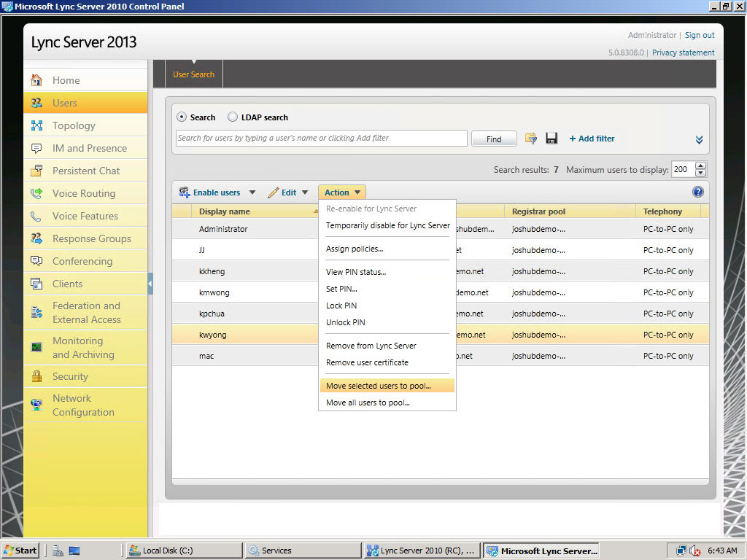Click the Edit pencil icon
Viewport: 747px width, 560px height.
click(x=274, y=192)
